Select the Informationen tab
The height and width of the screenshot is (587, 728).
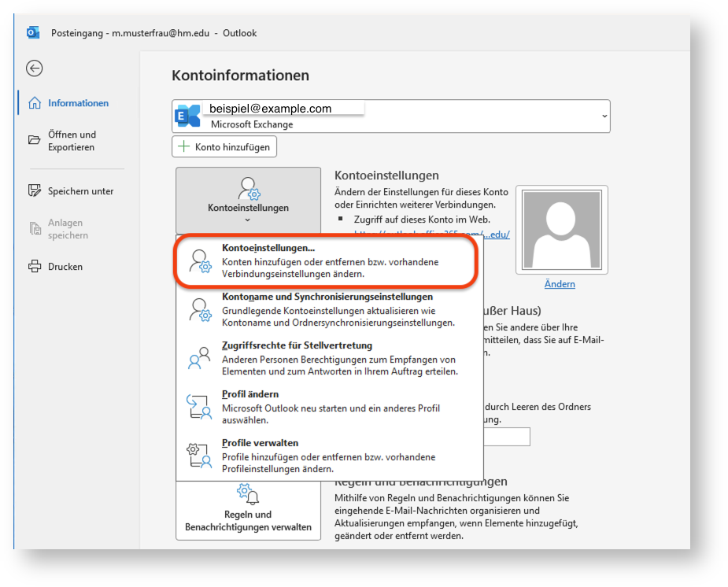click(x=78, y=103)
